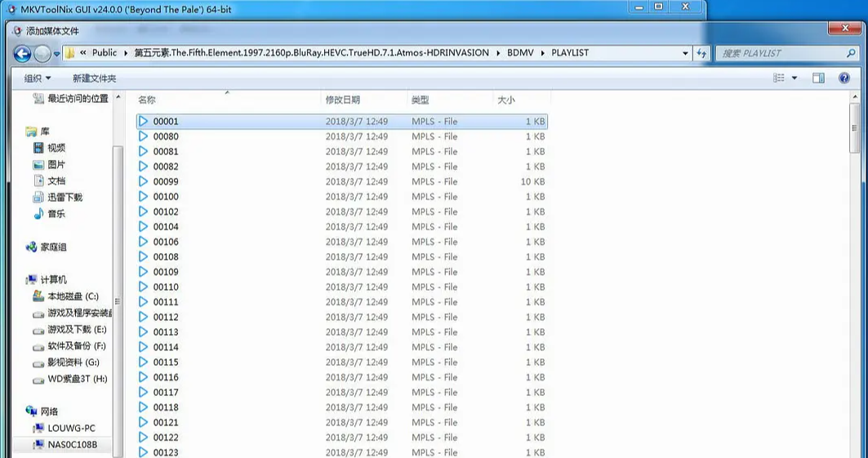
Task: Click the playlist icon of file 00108
Action: coord(144,256)
